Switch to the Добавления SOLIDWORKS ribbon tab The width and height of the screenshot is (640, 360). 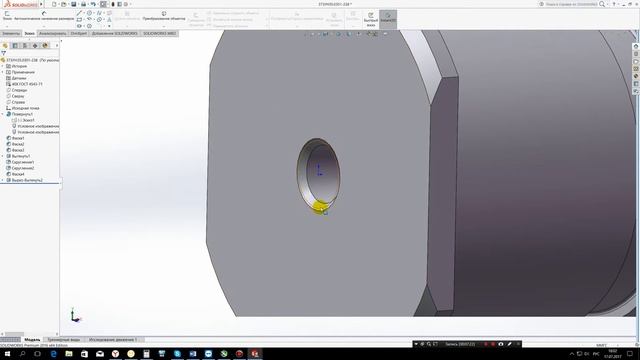pos(115,33)
